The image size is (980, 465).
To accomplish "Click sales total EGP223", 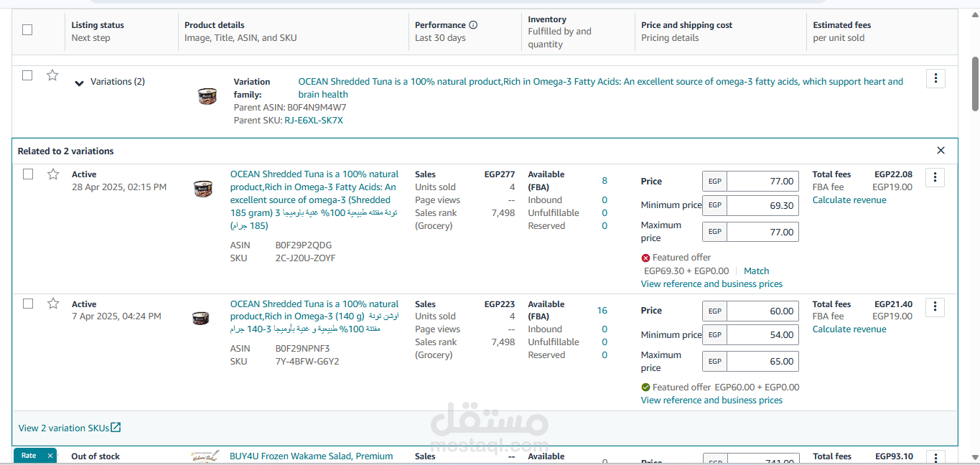I will [500, 304].
